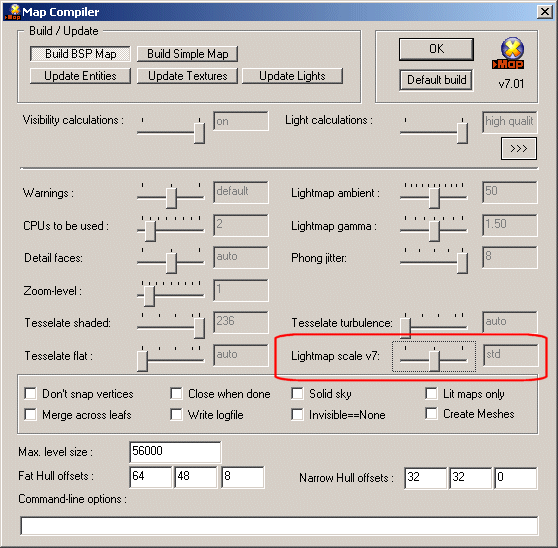Click the Update Lights button
The height and width of the screenshot is (548, 558).
(292, 76)
